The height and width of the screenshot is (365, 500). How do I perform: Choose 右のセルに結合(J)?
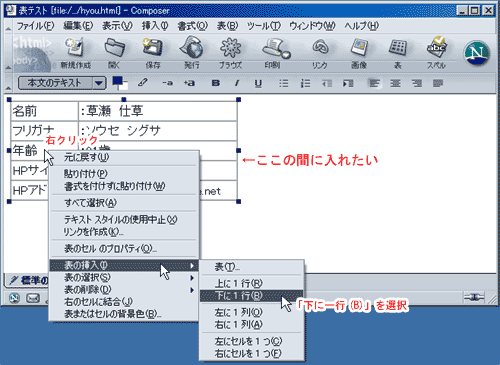(x=124, y=302)
